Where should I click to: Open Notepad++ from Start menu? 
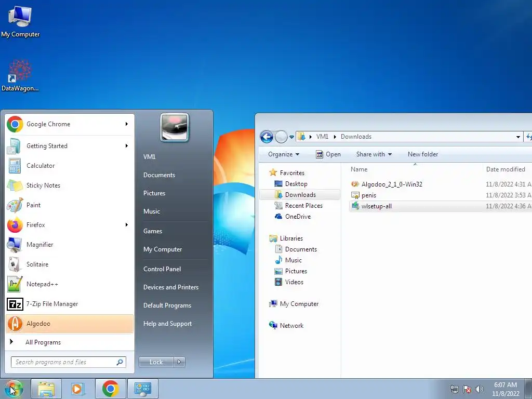[70, 284]
